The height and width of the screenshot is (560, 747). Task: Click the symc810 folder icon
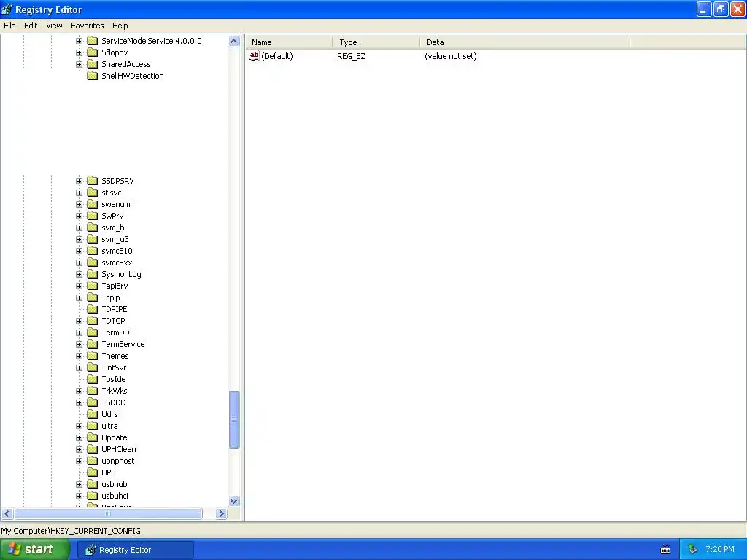pyautogui.click(x=93, y=251)
